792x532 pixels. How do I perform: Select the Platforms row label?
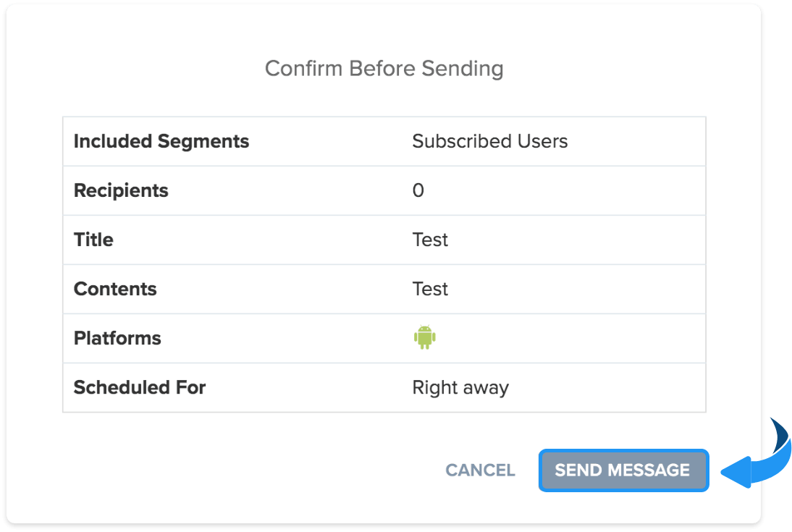[117, 338]
